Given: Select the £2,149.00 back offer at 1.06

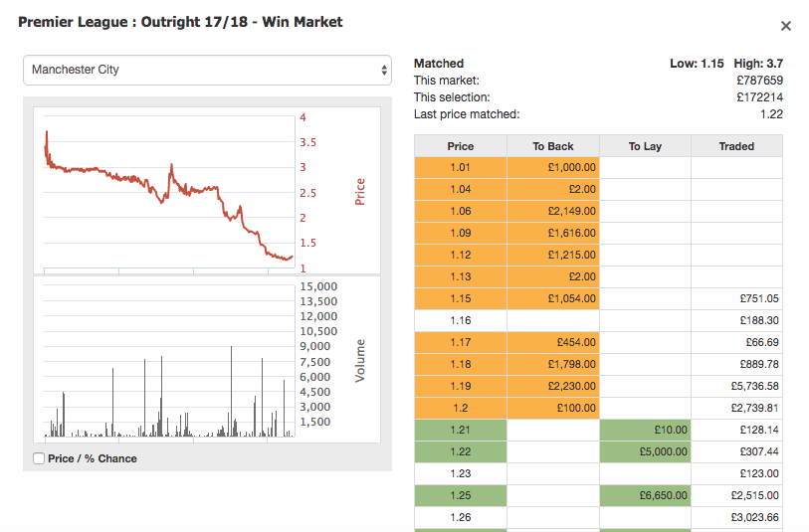Looking at the screenshot, I should 553,212.
